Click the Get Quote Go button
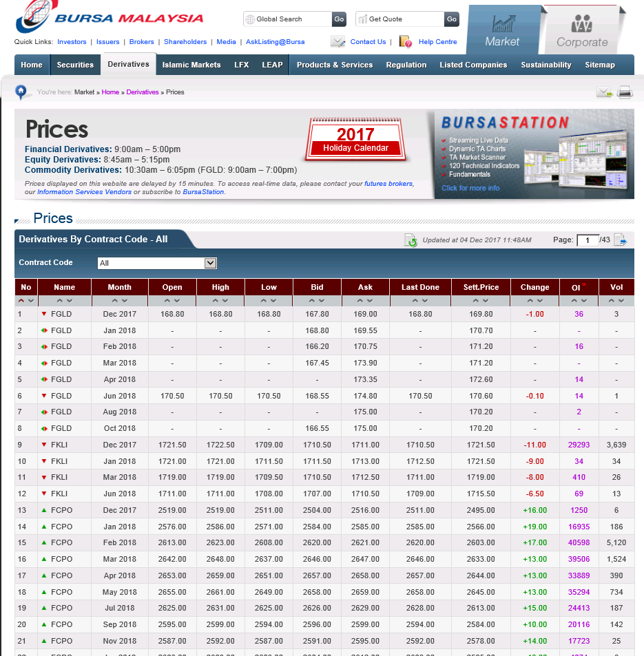Image resolution: width=644 pixels, height=656 pixels. pos(451,19)
